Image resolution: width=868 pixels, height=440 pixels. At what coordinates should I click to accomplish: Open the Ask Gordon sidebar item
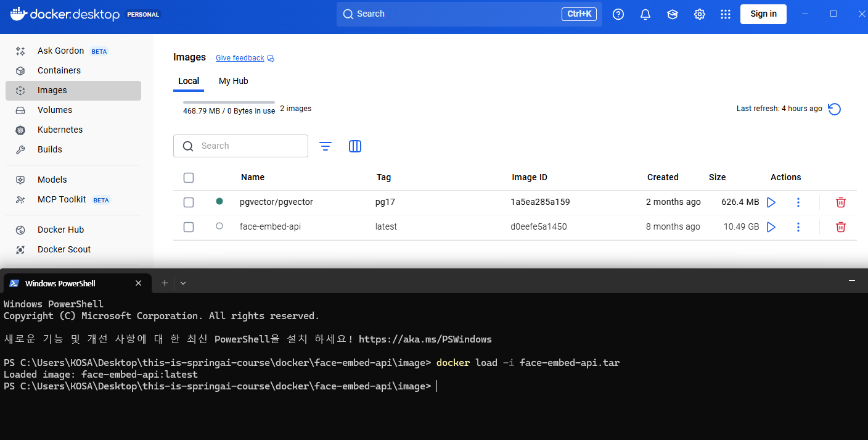[73, 51]
